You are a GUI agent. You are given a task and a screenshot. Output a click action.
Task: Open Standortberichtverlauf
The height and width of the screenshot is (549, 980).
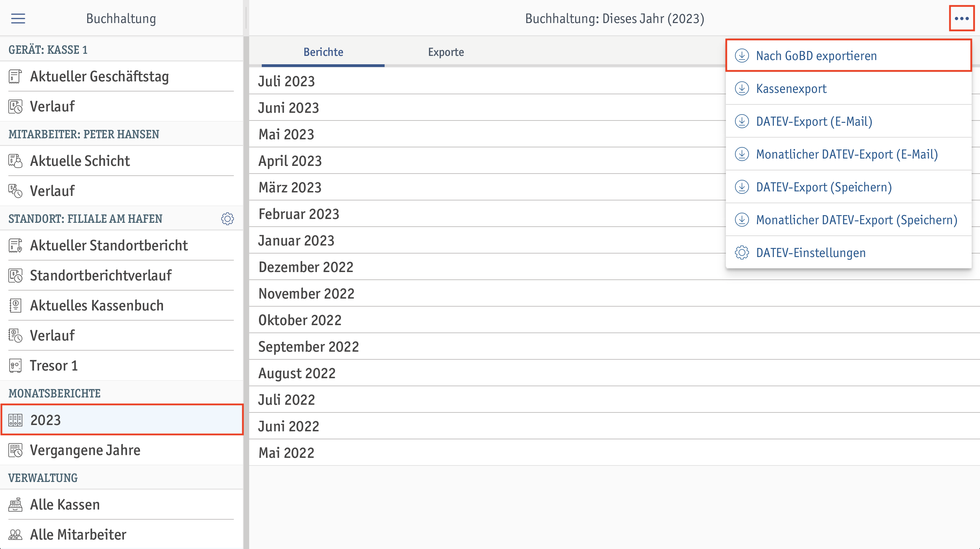point(121,276)
